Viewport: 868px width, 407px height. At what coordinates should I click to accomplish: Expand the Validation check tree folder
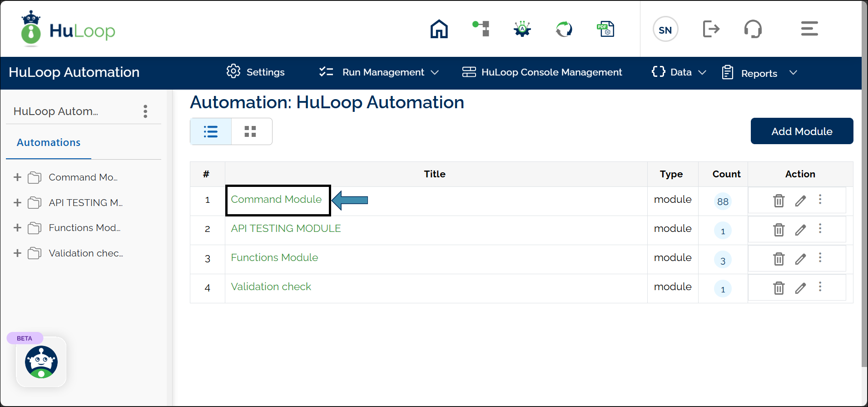pyautogui.click(x=17, y=253)
